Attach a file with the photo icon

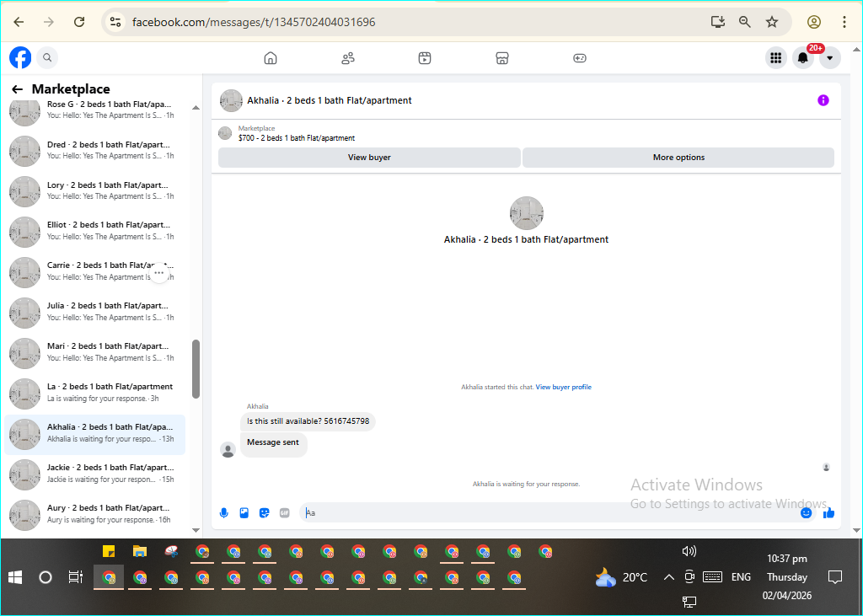click(x=244, y=513)
